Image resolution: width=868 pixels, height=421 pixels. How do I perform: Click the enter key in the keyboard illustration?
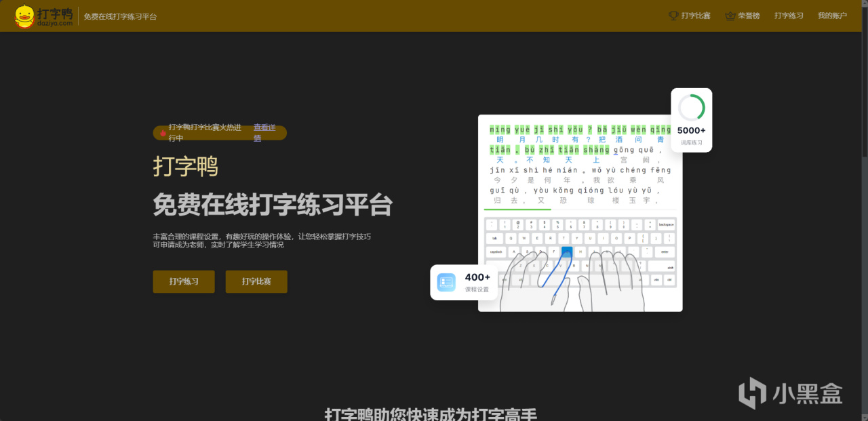[665, 252]
